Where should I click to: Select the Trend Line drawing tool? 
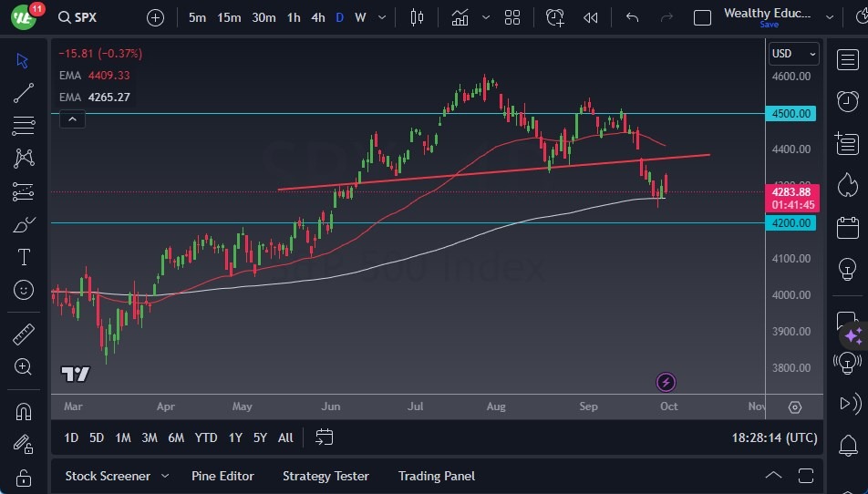click(25, 93)
